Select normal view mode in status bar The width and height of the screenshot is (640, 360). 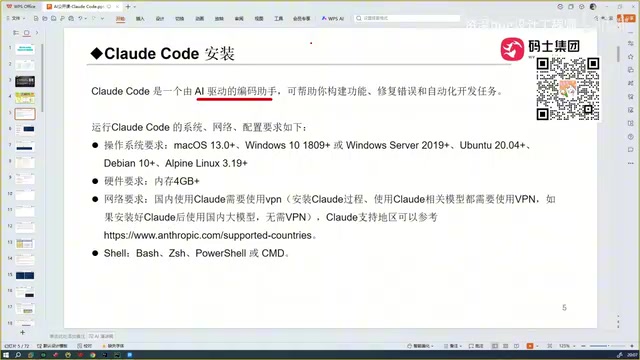coord(495,346)
